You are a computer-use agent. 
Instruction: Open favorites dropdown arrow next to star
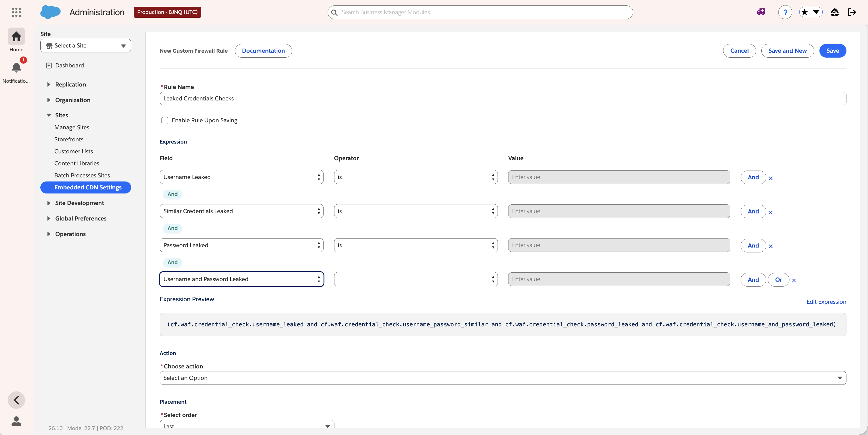click(816, 12)
